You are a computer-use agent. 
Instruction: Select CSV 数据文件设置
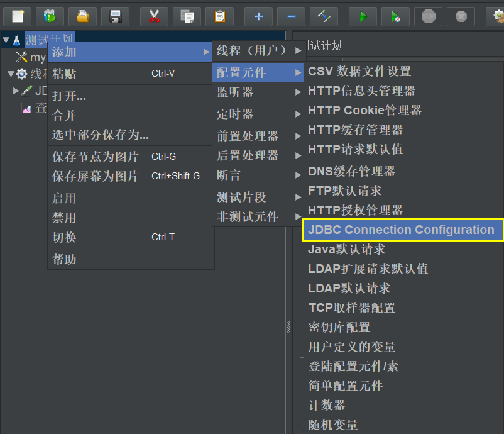pos(403,72)
